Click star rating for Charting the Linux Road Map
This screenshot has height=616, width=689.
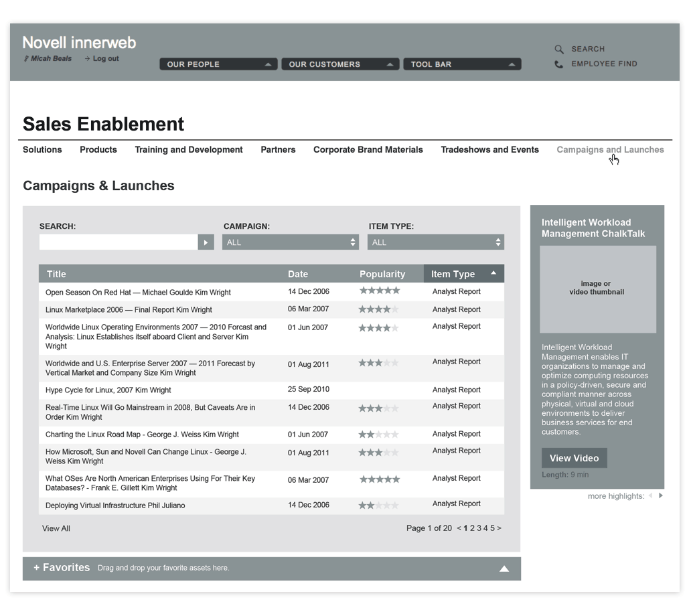click(379, 435)
